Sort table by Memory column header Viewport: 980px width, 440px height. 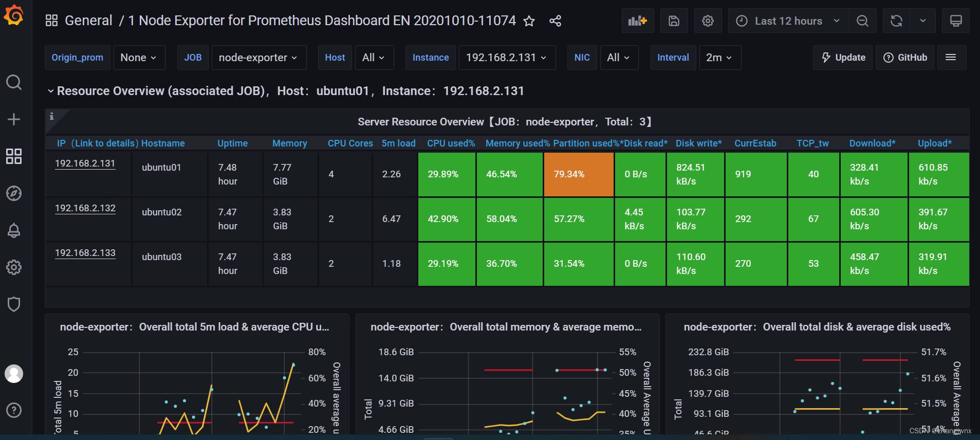click(x=289, y=143)
